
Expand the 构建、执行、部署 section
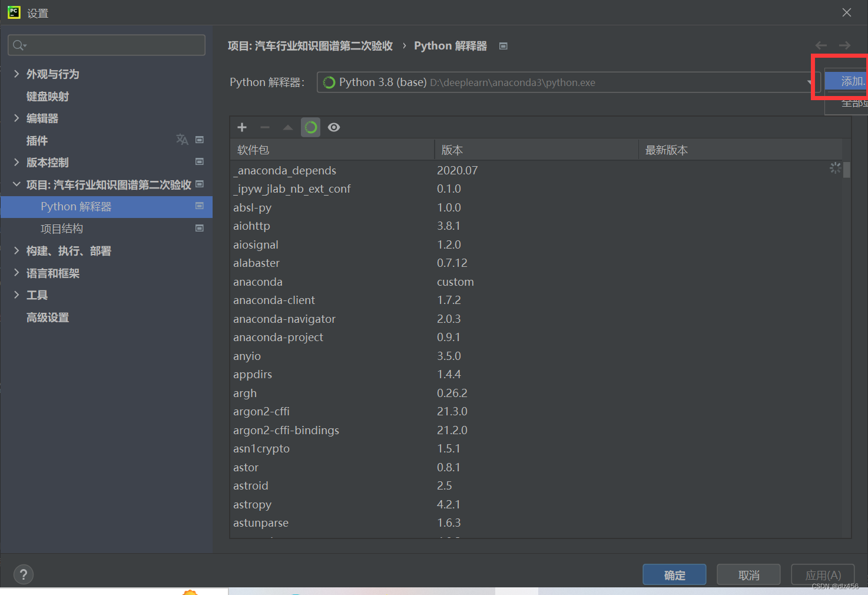click(16, 250)
